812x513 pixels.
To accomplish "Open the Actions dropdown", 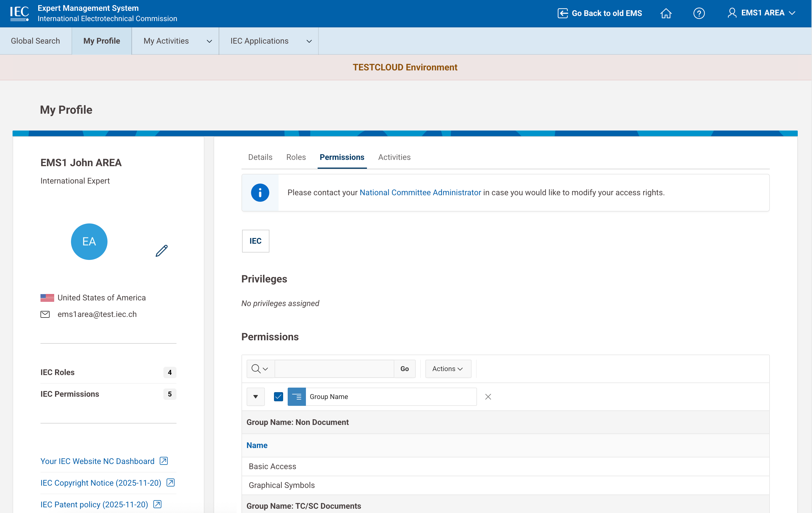I will 448,369.
